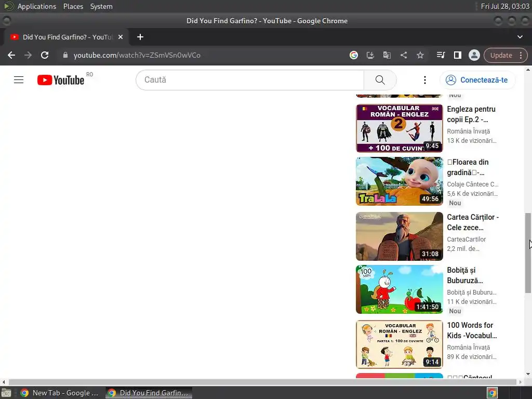Open the Chrome three-dot menu

tap(521, 55)
